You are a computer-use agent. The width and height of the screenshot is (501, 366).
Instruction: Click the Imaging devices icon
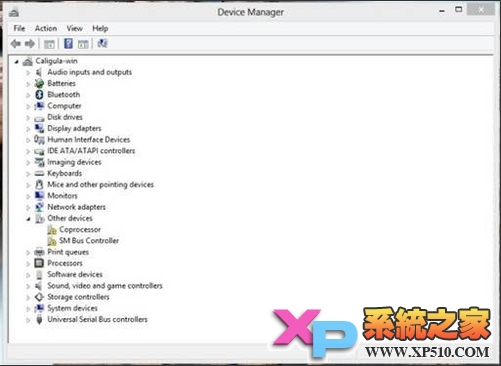coord(39,162)
